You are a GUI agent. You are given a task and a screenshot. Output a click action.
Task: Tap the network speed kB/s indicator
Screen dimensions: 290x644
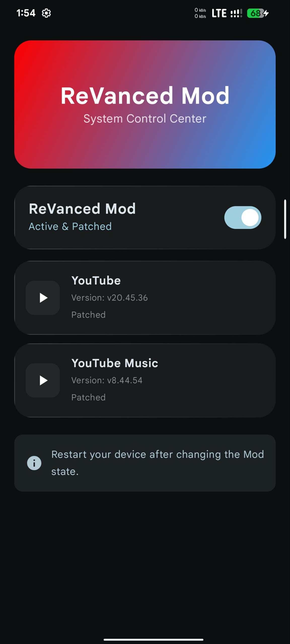[x=200, y=13]
